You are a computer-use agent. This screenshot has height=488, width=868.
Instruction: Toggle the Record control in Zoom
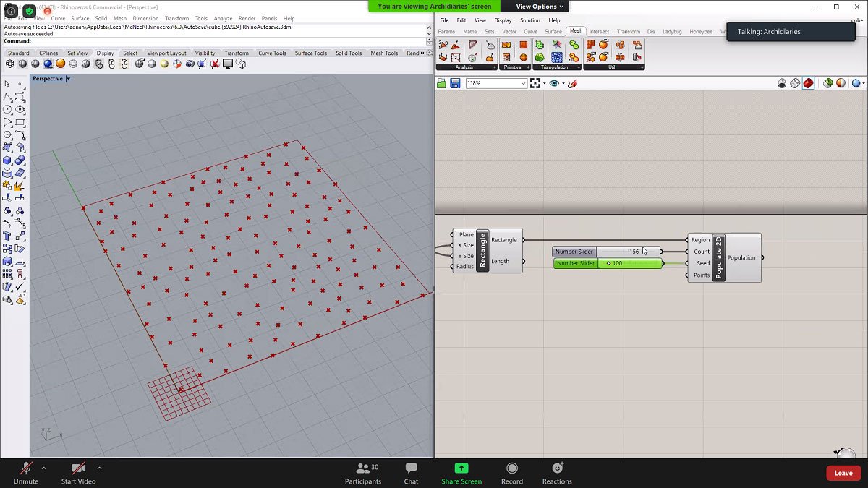point(512,472)
